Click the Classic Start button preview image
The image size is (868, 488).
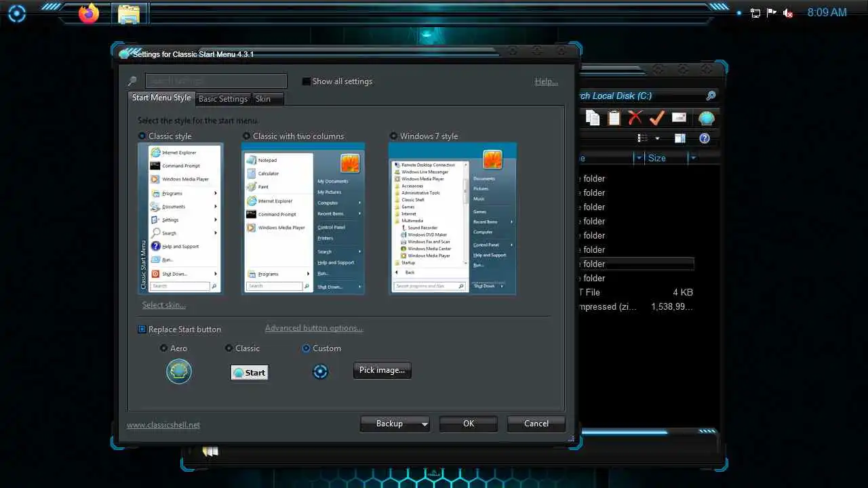(250, 372)
